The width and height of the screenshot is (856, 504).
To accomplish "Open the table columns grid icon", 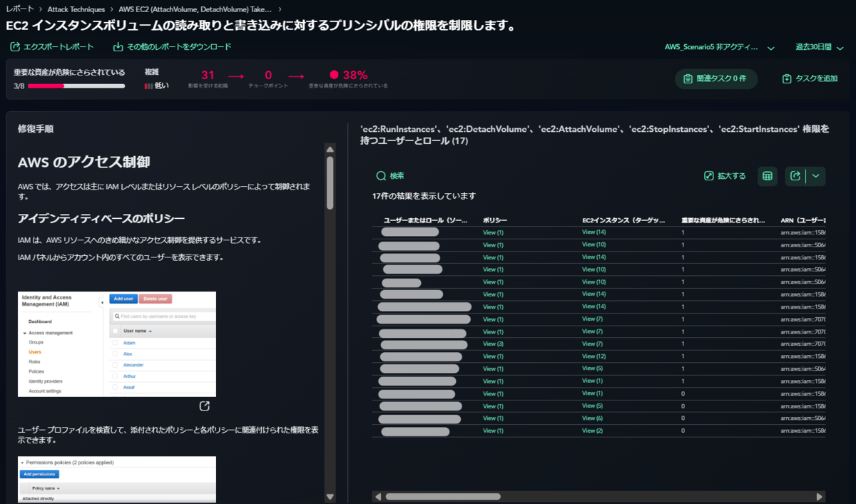I will [768, 176].
